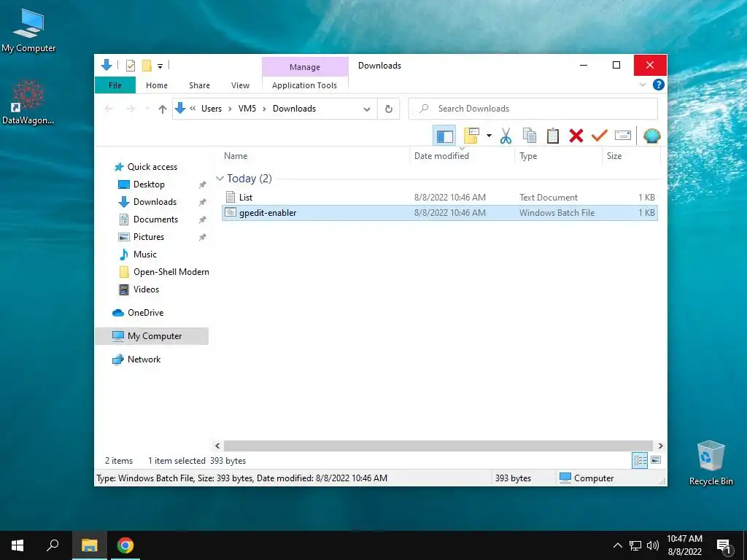Viewport: 747px width, 560px height.
Task: Click the folder options toolbar icon
Action: click(471, 136)
